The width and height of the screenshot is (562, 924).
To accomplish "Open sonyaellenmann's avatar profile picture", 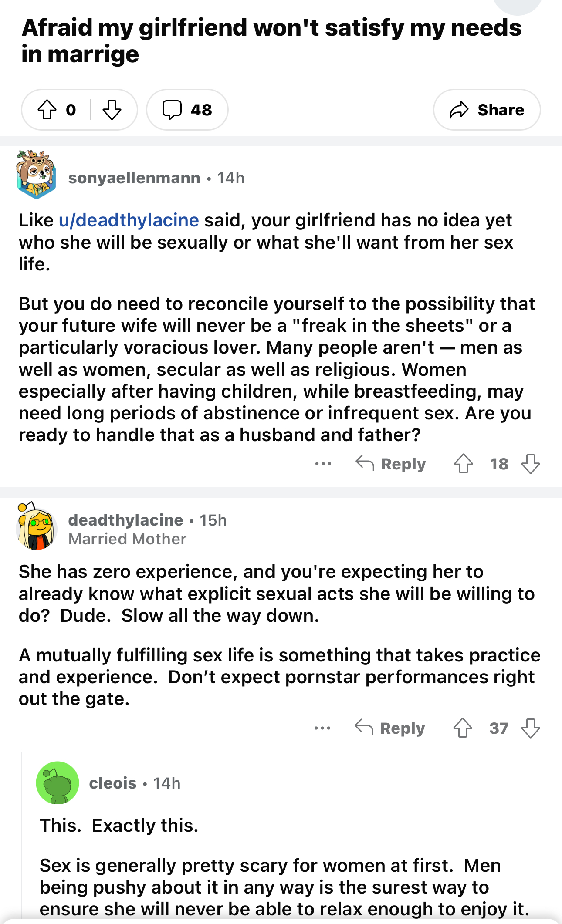I will pos(36,175).
